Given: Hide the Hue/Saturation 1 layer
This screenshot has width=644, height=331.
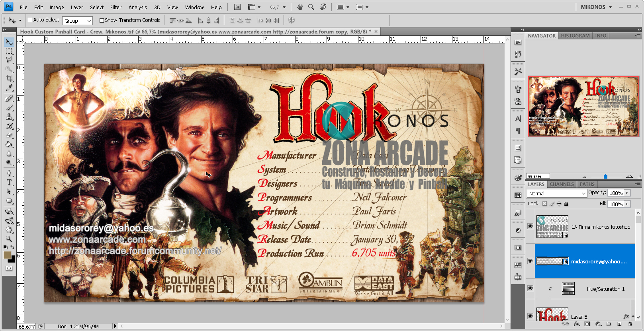Looking at the screenshot, I should 530,288.
